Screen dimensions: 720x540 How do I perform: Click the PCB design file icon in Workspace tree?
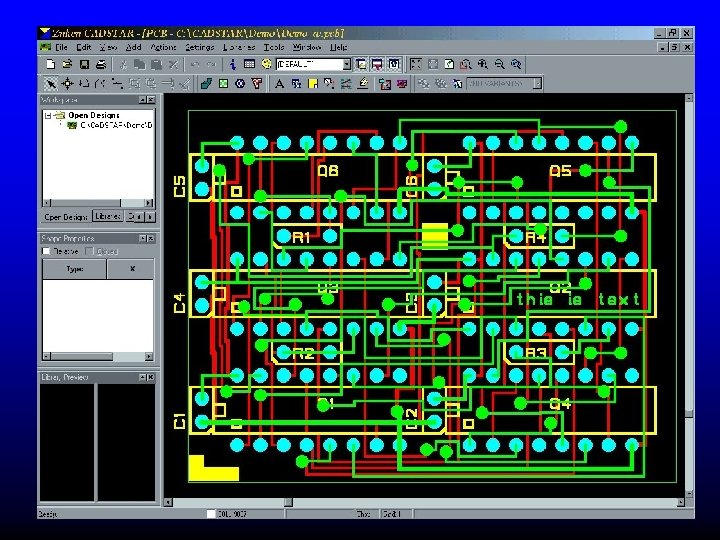coord(72,125)
